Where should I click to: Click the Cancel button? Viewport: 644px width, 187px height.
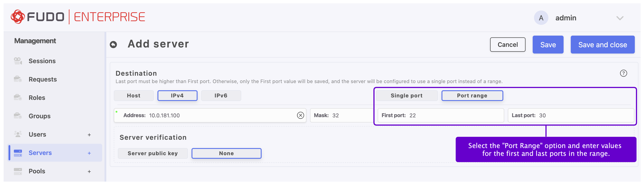pyautogui.click(x=507, y=45)
